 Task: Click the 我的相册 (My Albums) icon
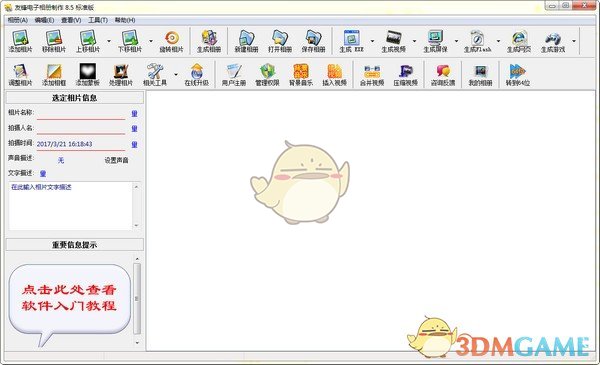point(481,75)
